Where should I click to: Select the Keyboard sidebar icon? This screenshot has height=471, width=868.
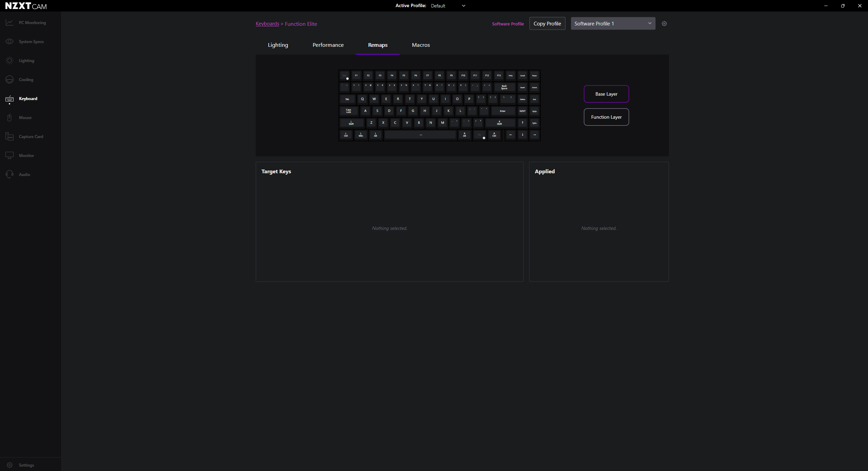pos(9,98)
